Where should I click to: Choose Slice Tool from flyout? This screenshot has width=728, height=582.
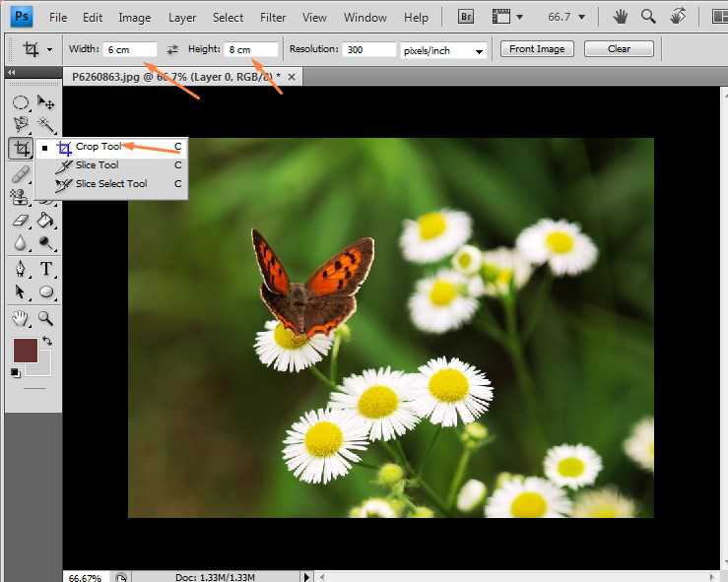(x=111, y=165)
